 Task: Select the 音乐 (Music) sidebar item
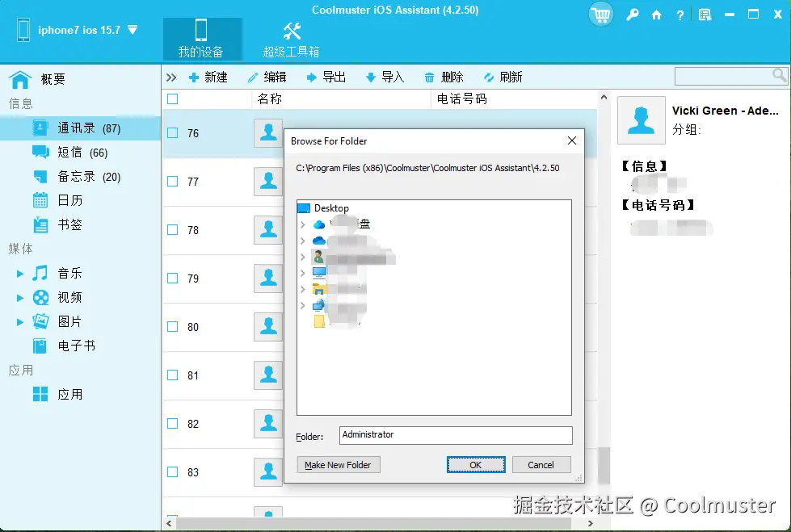tap(69, 273)
